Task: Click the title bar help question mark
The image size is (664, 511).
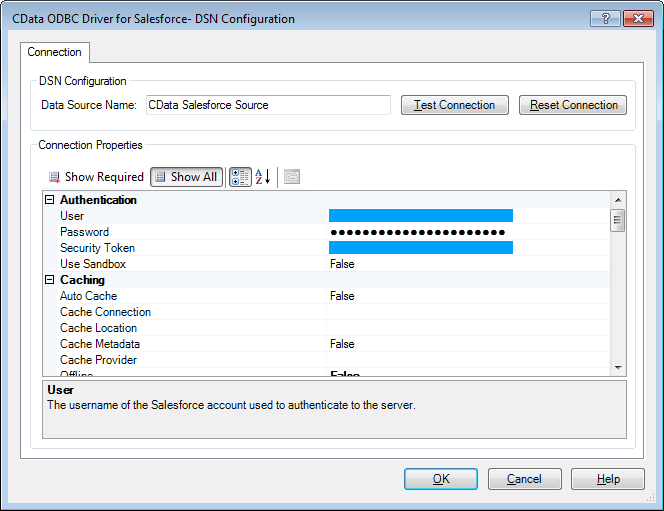Action: [604, 18]
